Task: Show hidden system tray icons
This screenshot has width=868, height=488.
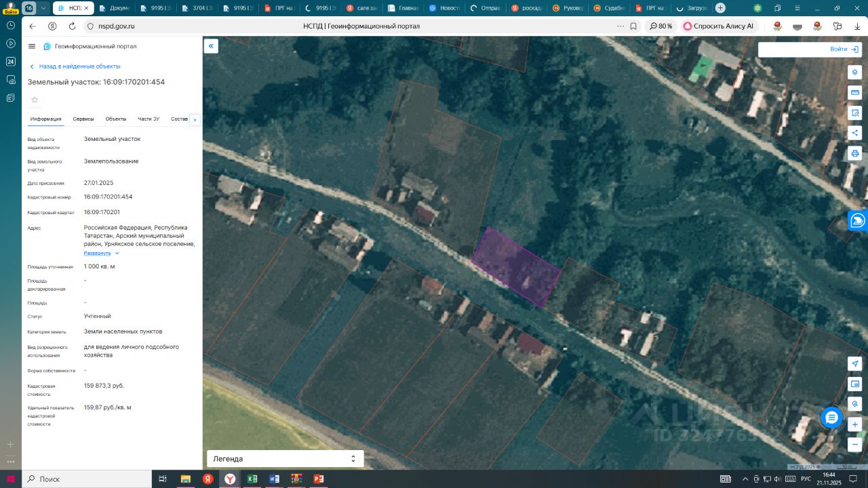Action: [746, 479]
